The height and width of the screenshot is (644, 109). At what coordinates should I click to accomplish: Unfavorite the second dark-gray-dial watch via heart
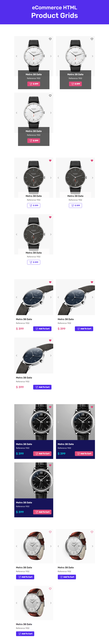(92, 160)
